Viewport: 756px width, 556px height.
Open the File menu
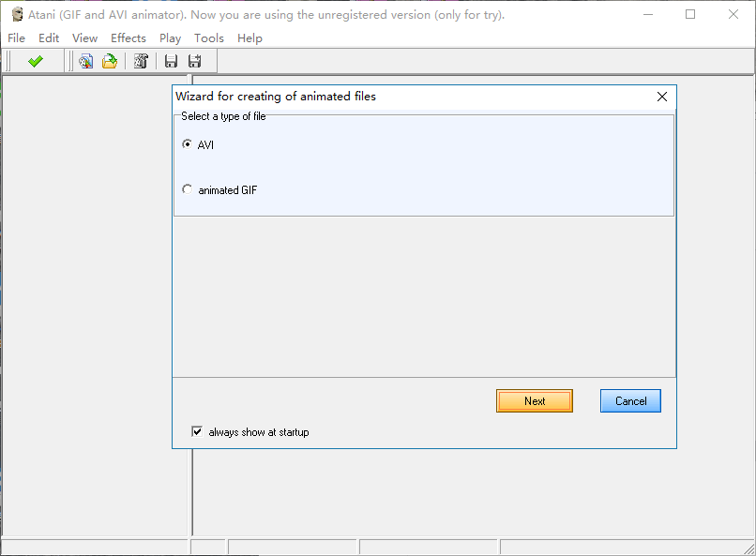16,38
